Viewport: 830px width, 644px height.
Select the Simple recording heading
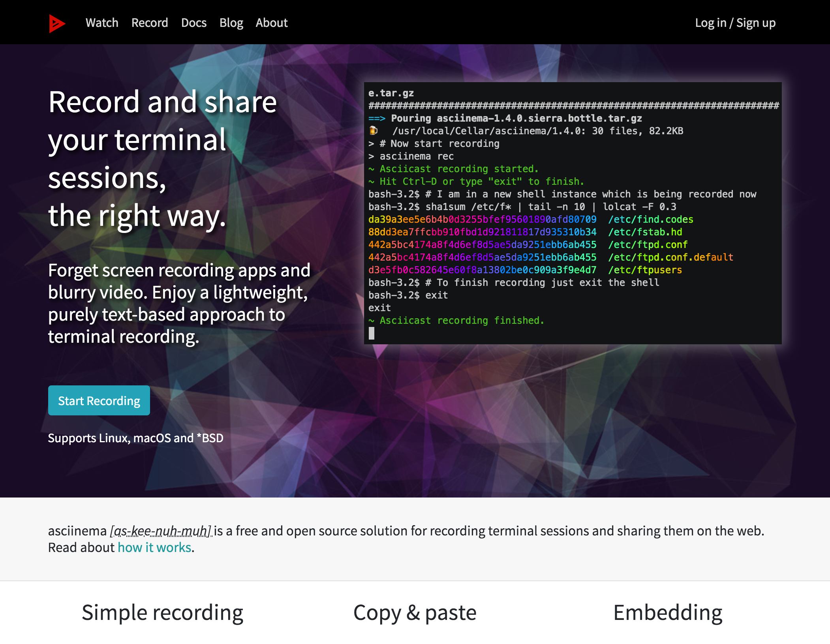(x=162, y=613)
